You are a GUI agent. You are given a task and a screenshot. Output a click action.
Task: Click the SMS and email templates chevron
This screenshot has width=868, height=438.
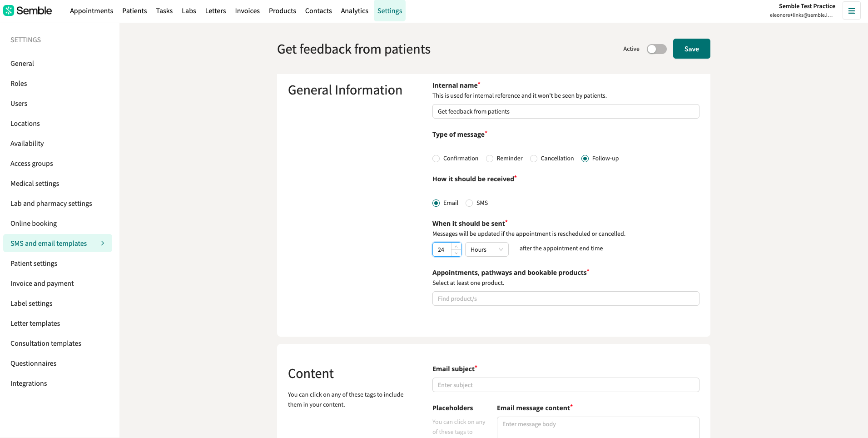pyautogui.click(x=103, y=243)
